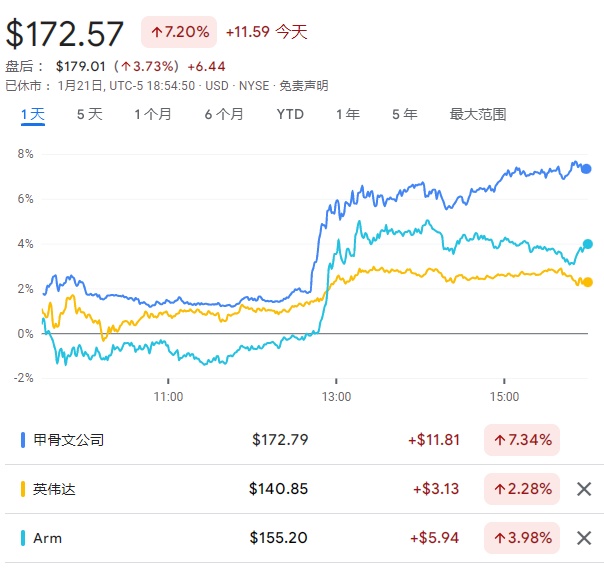604x575 pixels.
Task: Select the 1天 time range tab
Action: click(x=33, y=114)
